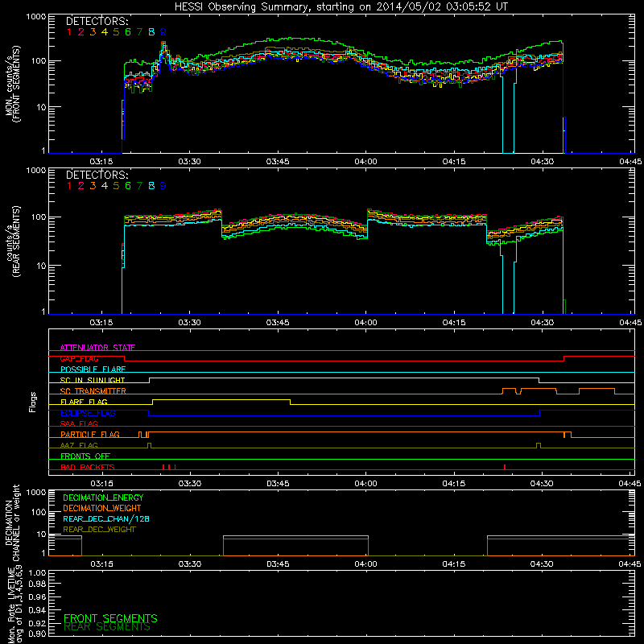Click the ECLIPSE_FLAG label
Screen dimensions: 644x644
pyautogui.click(x=88, y=413)
